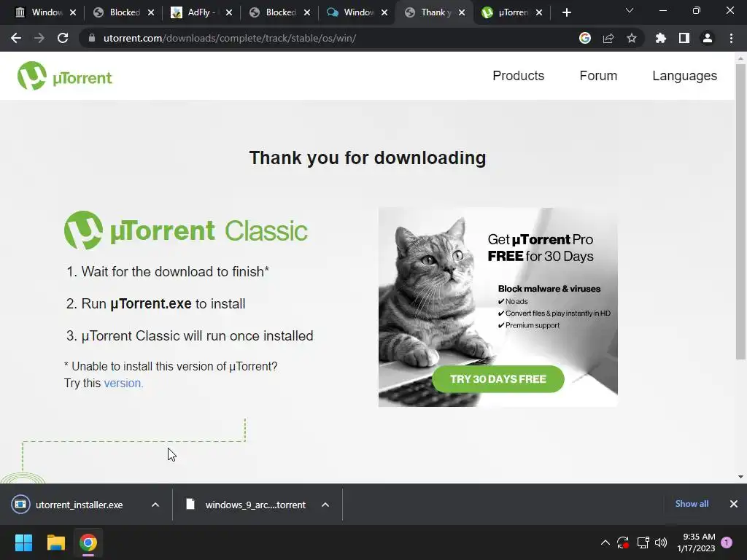Open network settings tray icon
This screenshot has width=747, height=560.
coord(643,542)
